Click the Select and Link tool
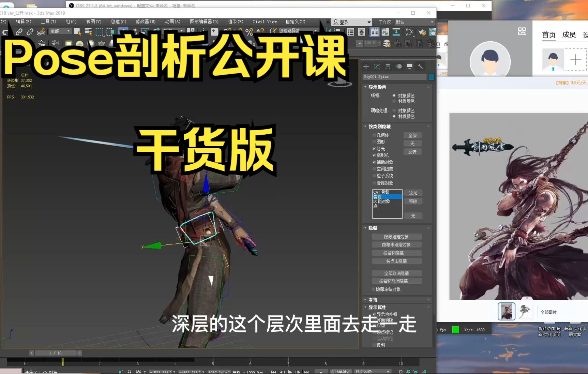 19,32
